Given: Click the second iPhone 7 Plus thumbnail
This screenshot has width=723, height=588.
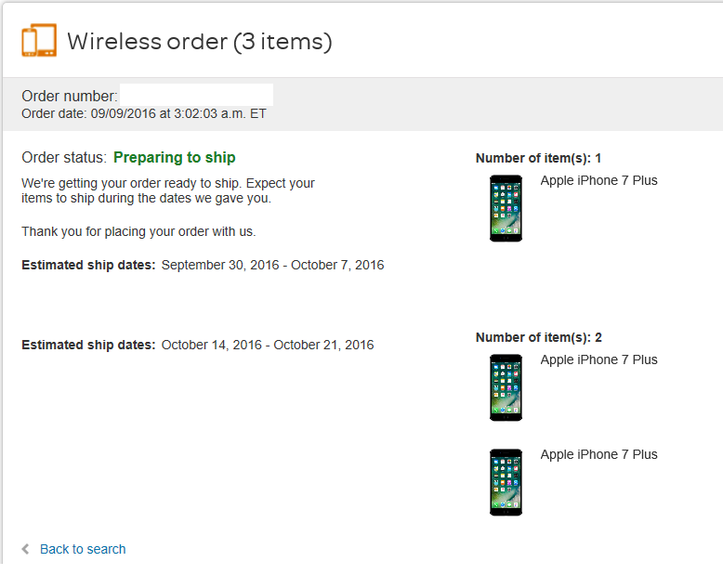Looking at the screenshot, I should point(506,387).
